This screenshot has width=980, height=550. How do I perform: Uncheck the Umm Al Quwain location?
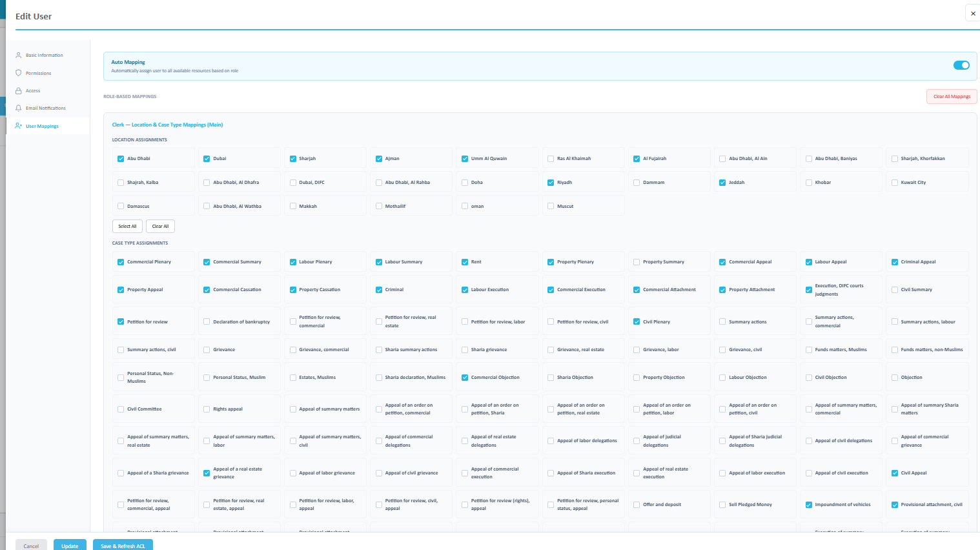click(x=465, y=159)
